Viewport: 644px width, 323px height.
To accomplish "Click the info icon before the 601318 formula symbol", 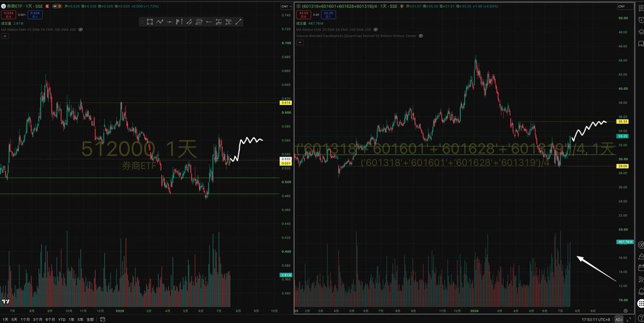I will pos(298,6).
